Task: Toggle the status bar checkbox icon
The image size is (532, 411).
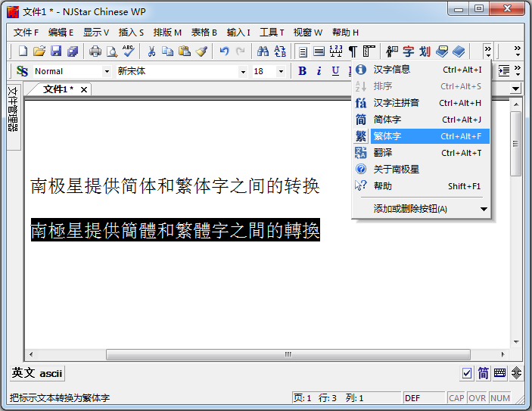Action: coord(467,373)
